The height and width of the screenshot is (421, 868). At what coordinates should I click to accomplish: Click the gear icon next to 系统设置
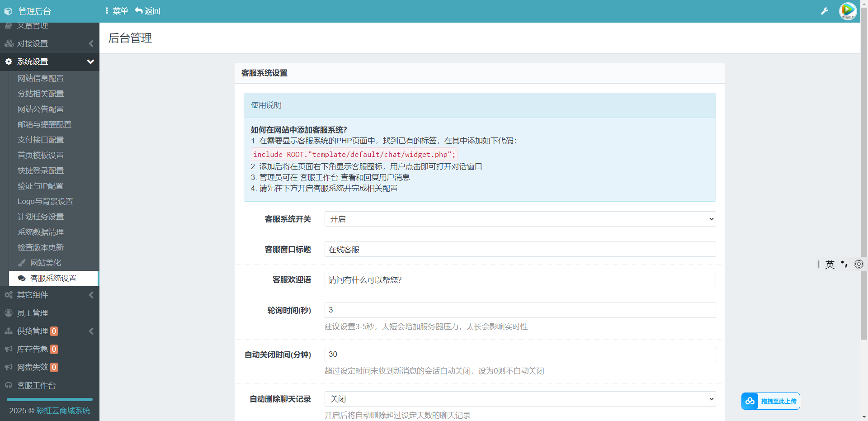tap(9, 61)
